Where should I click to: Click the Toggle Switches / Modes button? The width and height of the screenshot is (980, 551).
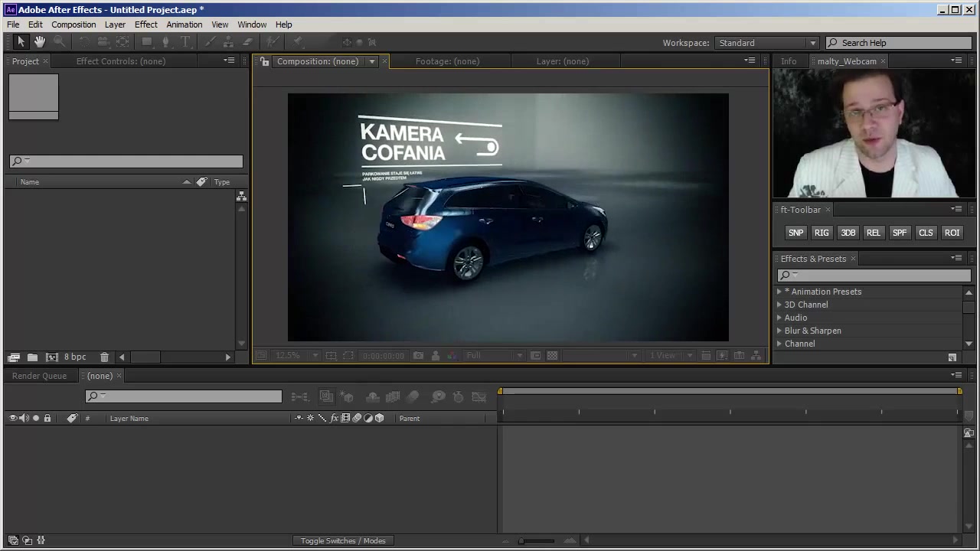pyautogui.click(x=343, y=541)
